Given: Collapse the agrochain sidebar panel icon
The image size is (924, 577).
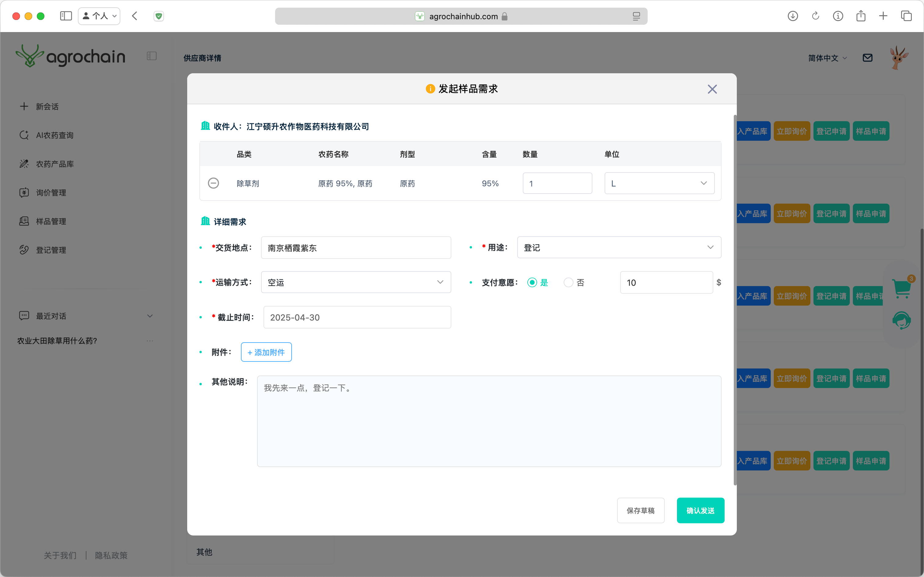Looking at the screenshot, I should (x=151, y=56).
